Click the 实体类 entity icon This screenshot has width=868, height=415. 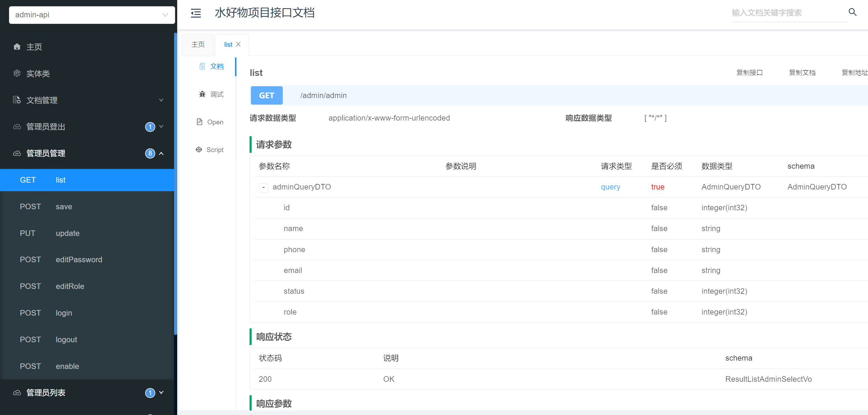pyautogui.click(x=17, y=73)
